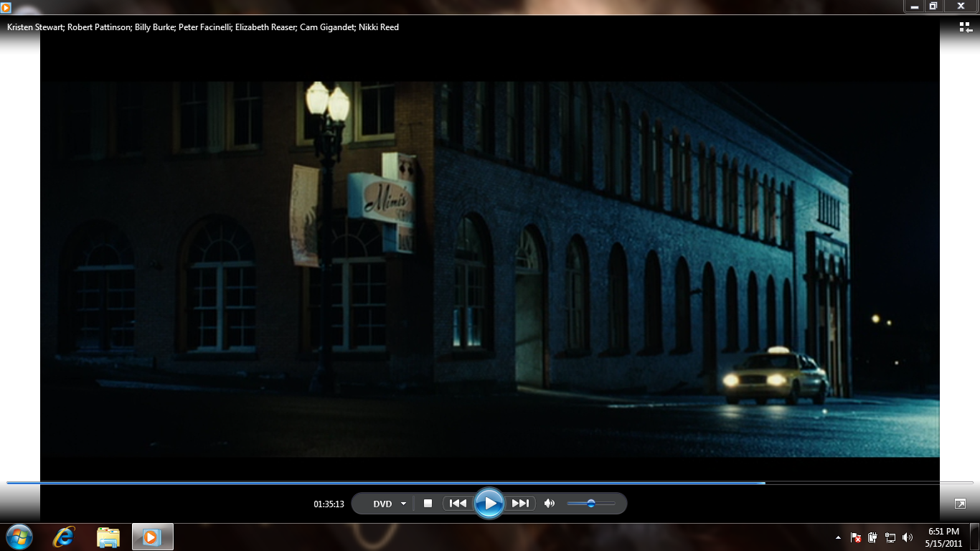
Task: Click the Stop playback icon
Action: click(x=428, y=503)
